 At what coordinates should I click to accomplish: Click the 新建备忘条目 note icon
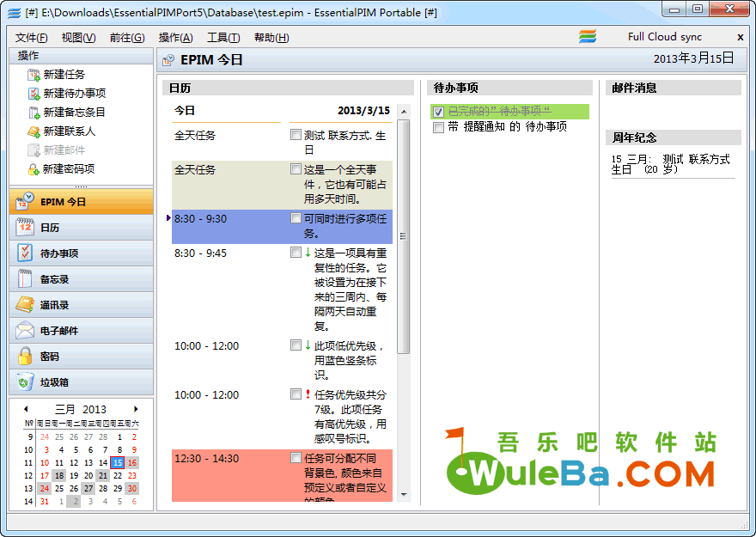(34, 113)
